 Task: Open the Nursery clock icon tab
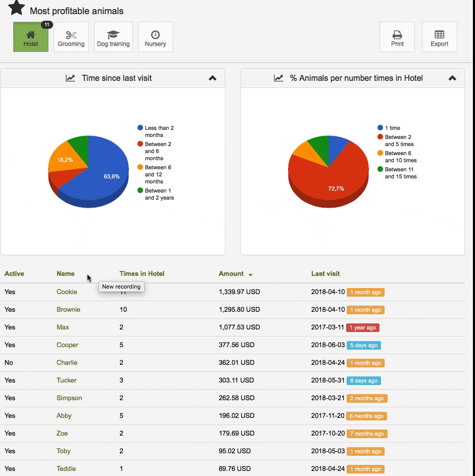(156, 37)
